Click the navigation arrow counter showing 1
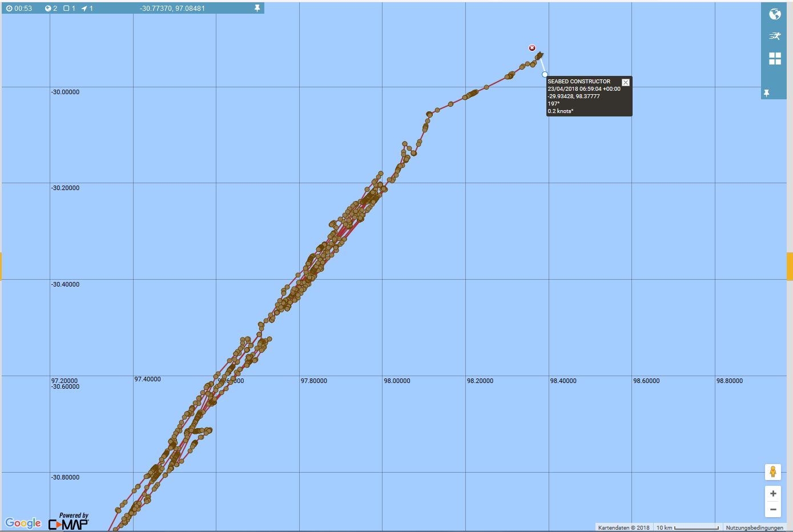793x532 pixels. [84, 9]
